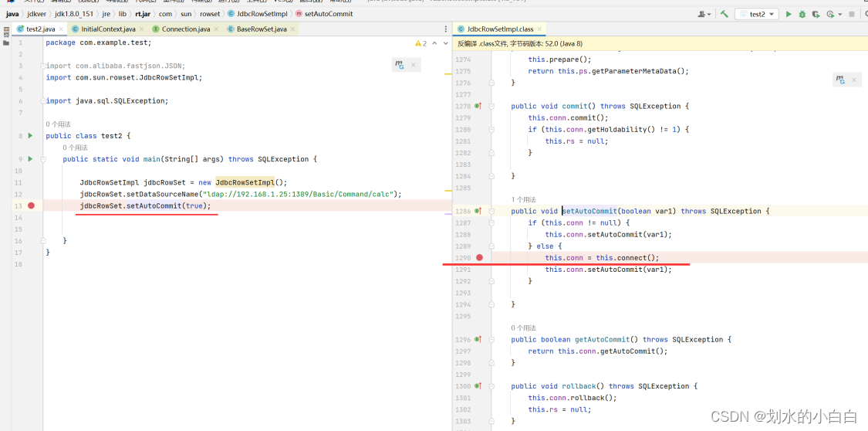Click the ldap URL string on line 12
868x431 pixels.
(301, 195)
